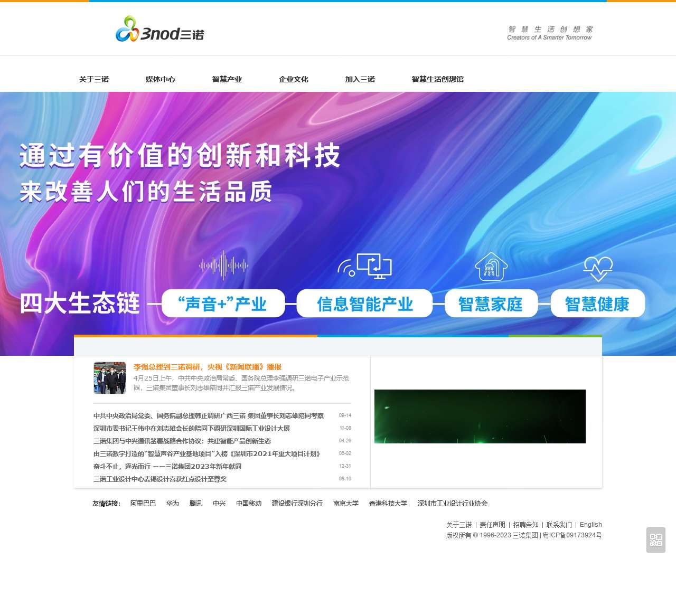Open the 2023年新年献词 news article
Screen dimensions: 676x616
coord(167,467)
